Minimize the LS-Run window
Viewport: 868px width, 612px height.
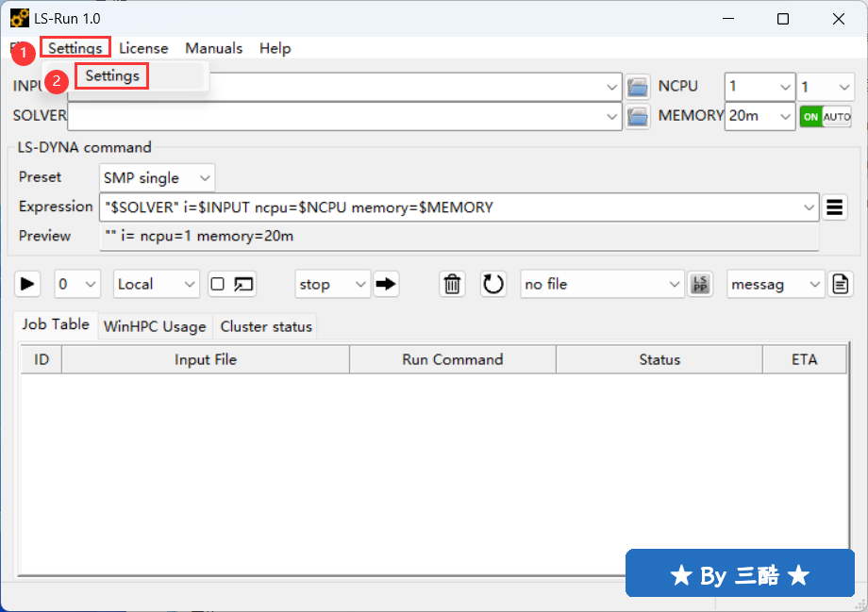[x=728, y=18]
